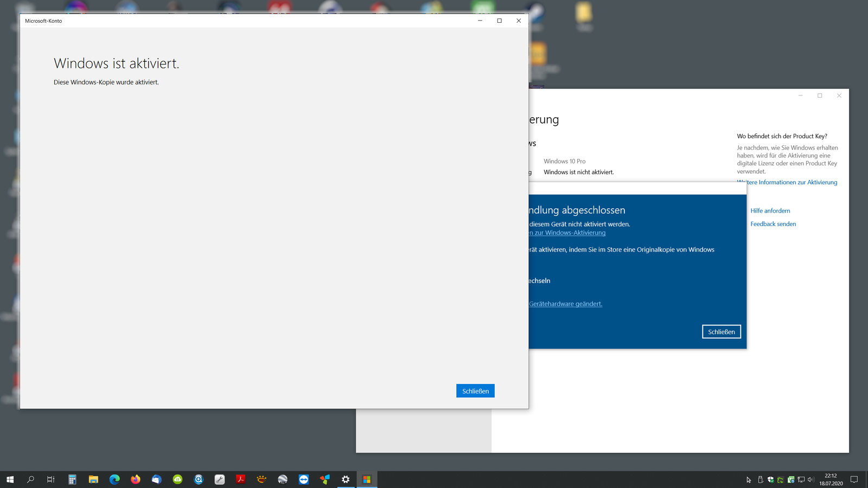The image size is (868, 488).
Task: Click the 'Windows ist aktiviert.' heading
Action: coord(116,63)
